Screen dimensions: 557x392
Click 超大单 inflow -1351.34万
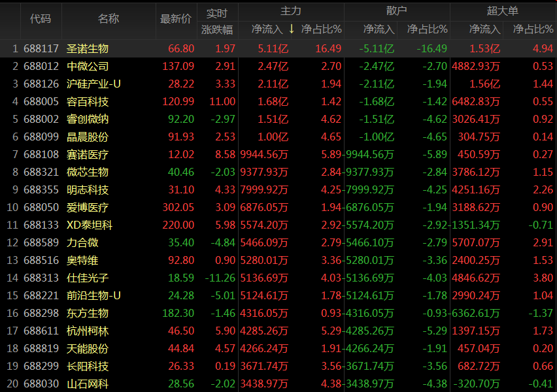[x=474, y=225]
